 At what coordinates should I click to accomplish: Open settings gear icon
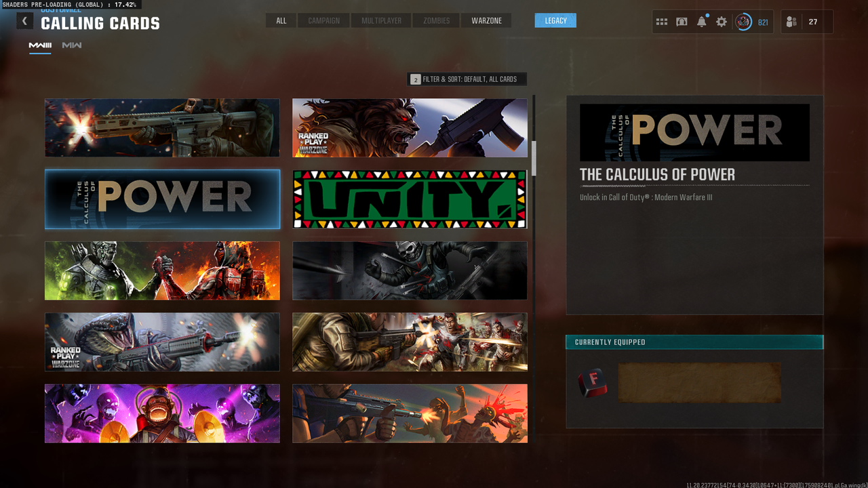click(x=722, y=22)
